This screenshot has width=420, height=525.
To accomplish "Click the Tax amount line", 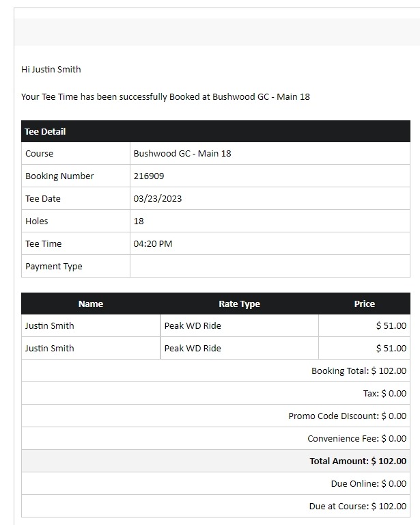I will [x=384, y=394].
